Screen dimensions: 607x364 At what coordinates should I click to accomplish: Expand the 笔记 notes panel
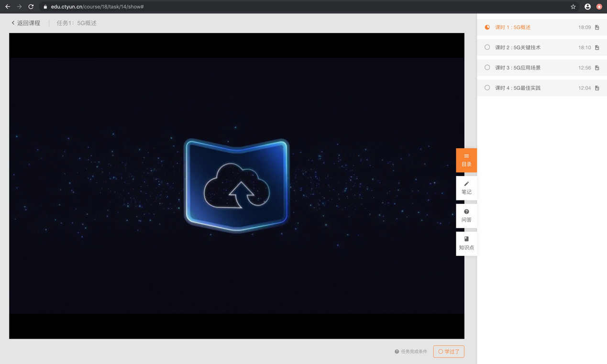[466, 188]
